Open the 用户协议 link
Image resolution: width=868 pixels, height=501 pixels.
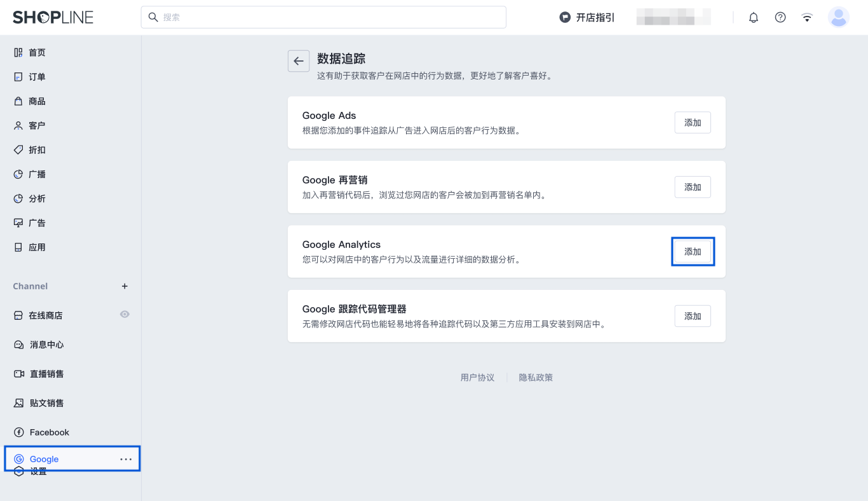pos(477,378)
